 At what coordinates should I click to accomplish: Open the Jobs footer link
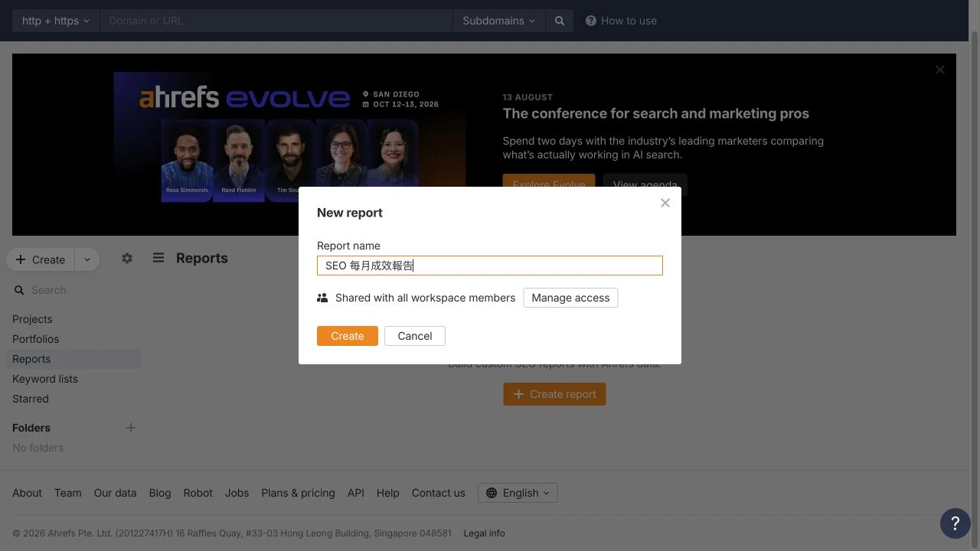tap(237, 493)
